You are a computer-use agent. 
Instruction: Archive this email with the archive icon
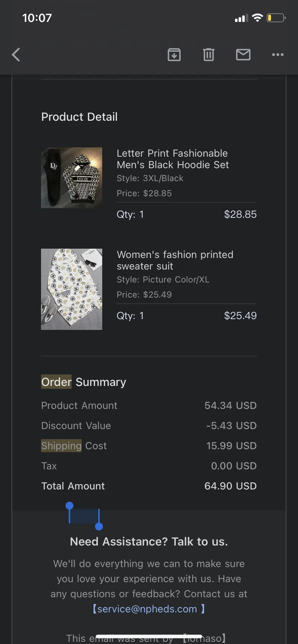click(x=174, y=55)
